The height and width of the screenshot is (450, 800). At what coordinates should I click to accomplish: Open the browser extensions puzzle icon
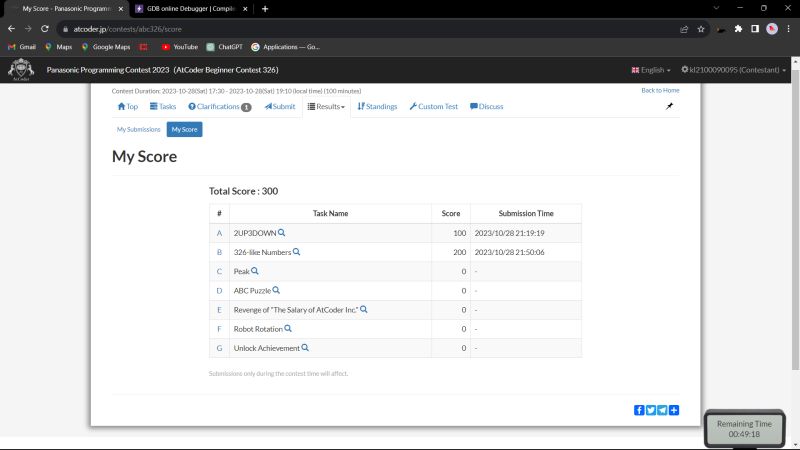738,29
